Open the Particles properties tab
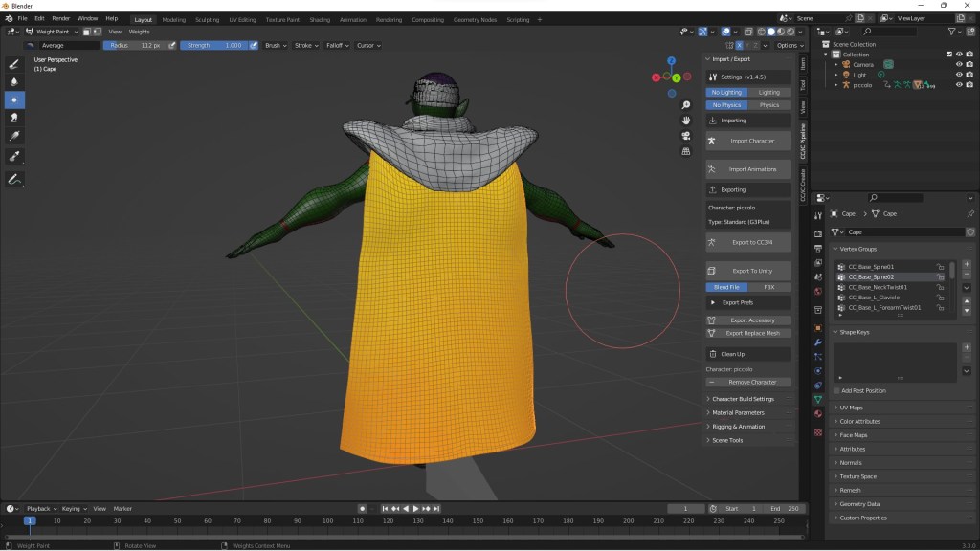 pos(818,357)
